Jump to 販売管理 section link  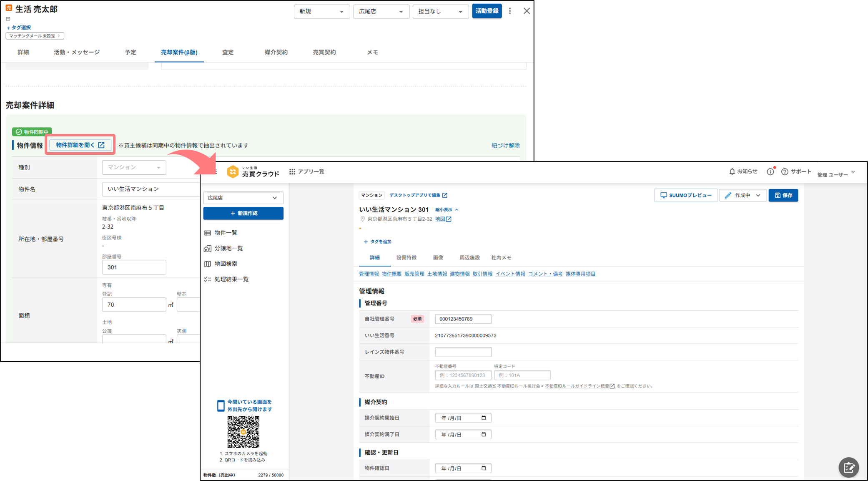click(x=414, y=274)
